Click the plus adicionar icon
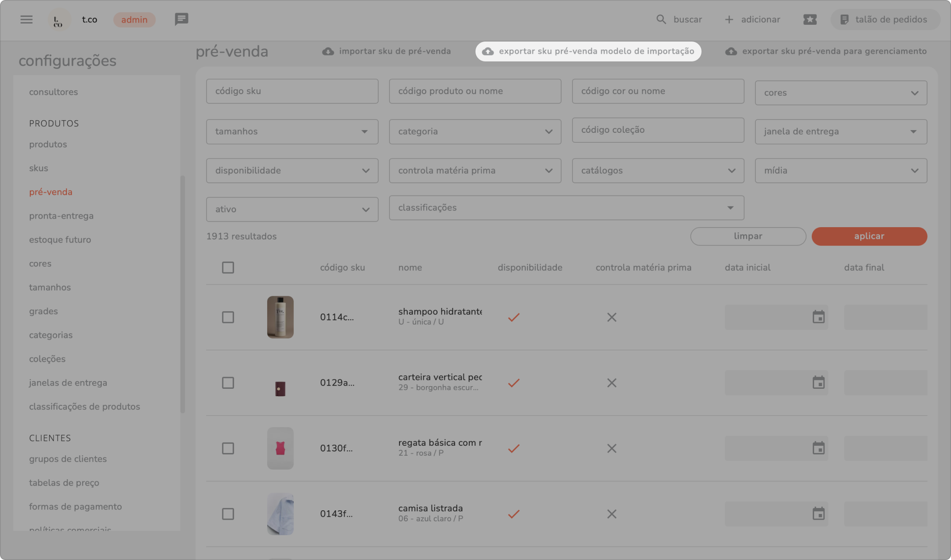This screenshot has width=951, height=560. pos(729,19)
